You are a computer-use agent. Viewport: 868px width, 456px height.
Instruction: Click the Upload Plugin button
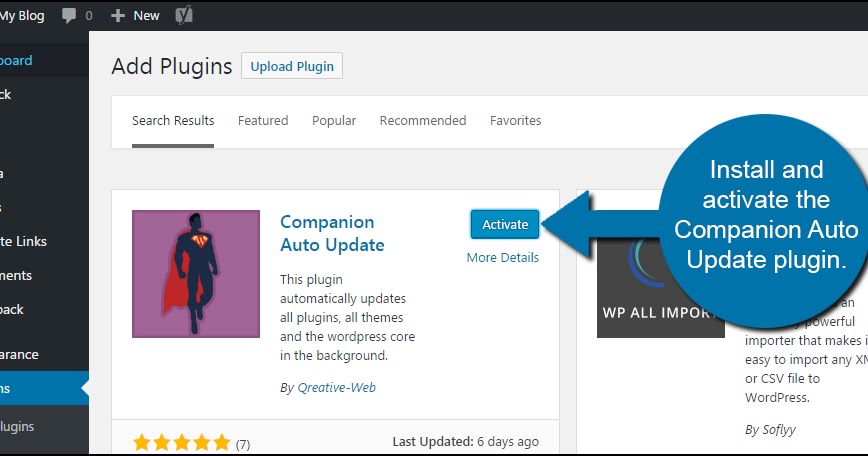[292, 67]
